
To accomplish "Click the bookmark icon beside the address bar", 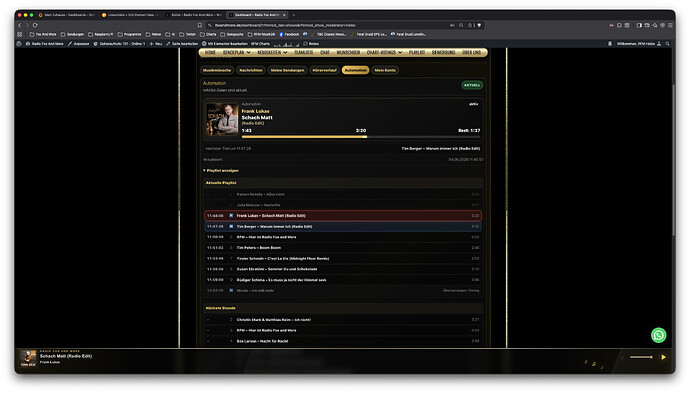I will pyautogui.click(x=199, y=26).
